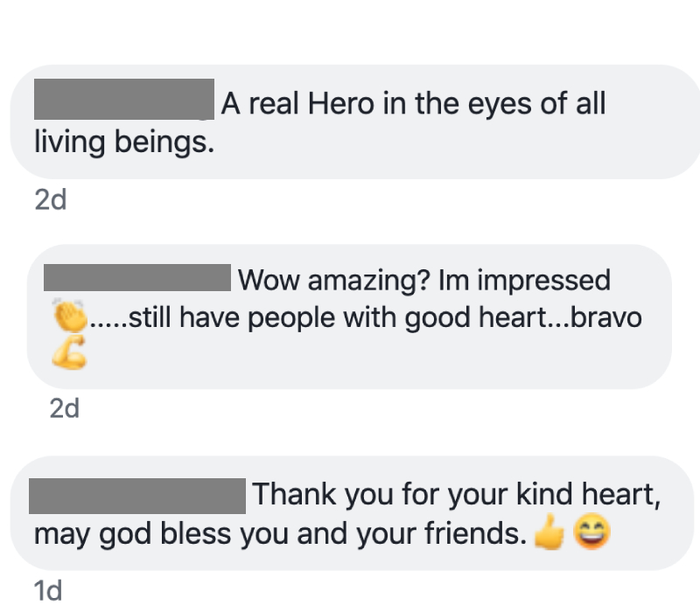Click the grinning face emoji
700x612 pixels.
click(591, 532)
